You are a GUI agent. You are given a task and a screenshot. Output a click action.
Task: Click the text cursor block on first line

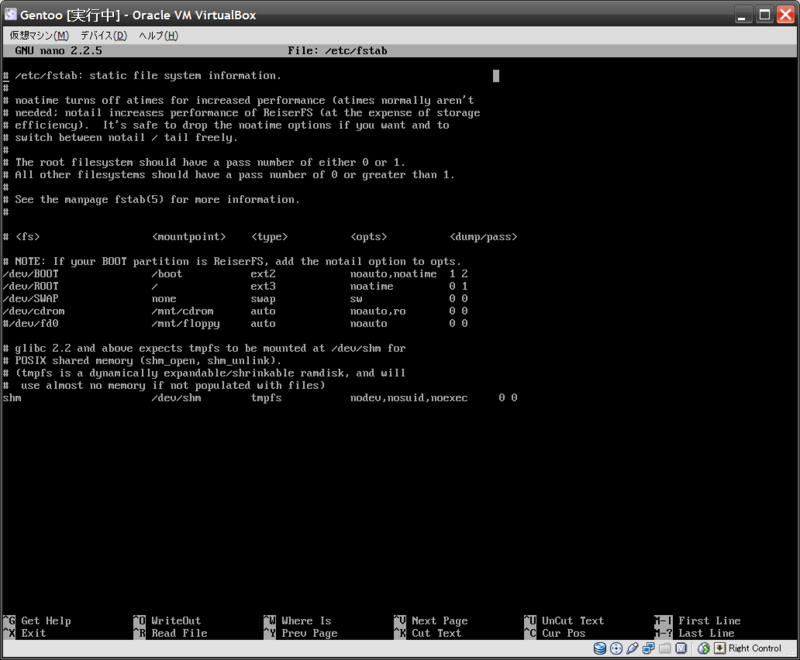[496, 75]
